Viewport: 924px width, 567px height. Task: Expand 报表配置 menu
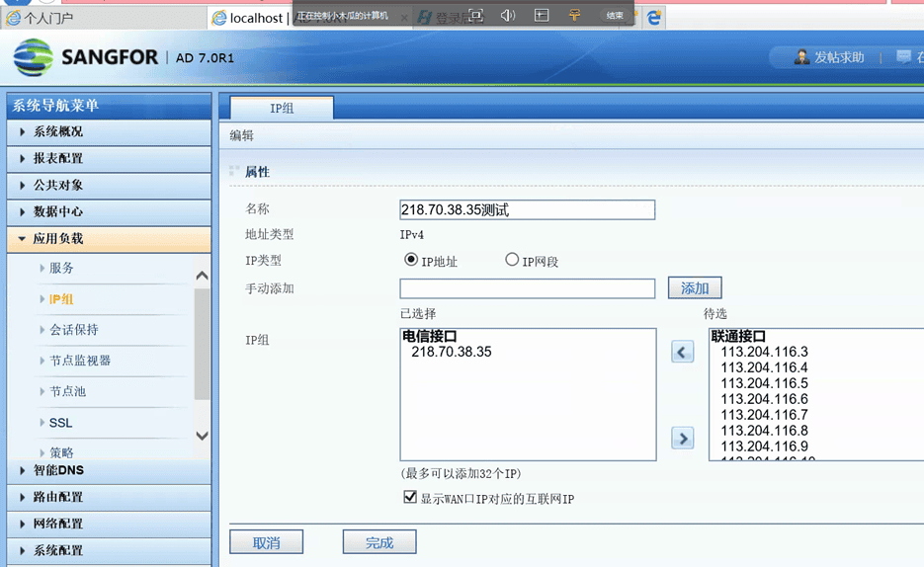109,158
